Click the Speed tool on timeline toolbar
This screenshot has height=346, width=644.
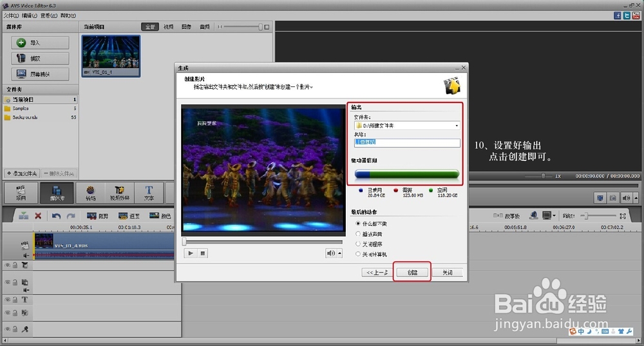click(x=129, y=216)
